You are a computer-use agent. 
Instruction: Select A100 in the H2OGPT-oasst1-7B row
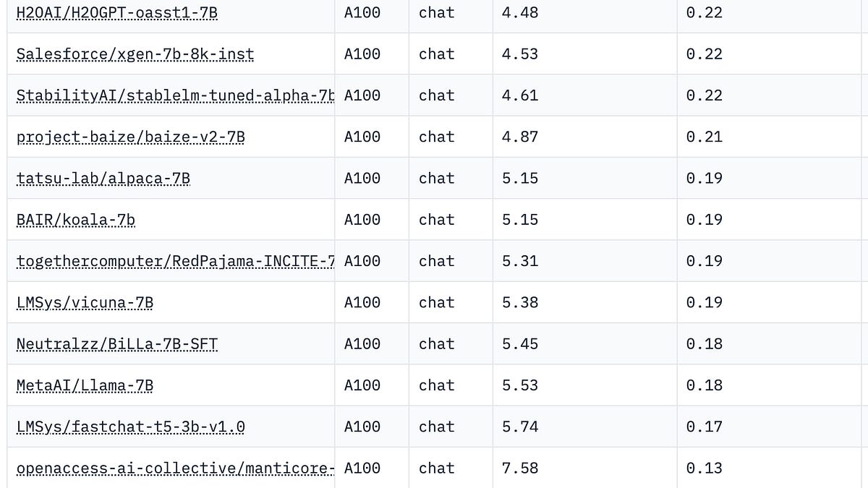tap(362, 13)
